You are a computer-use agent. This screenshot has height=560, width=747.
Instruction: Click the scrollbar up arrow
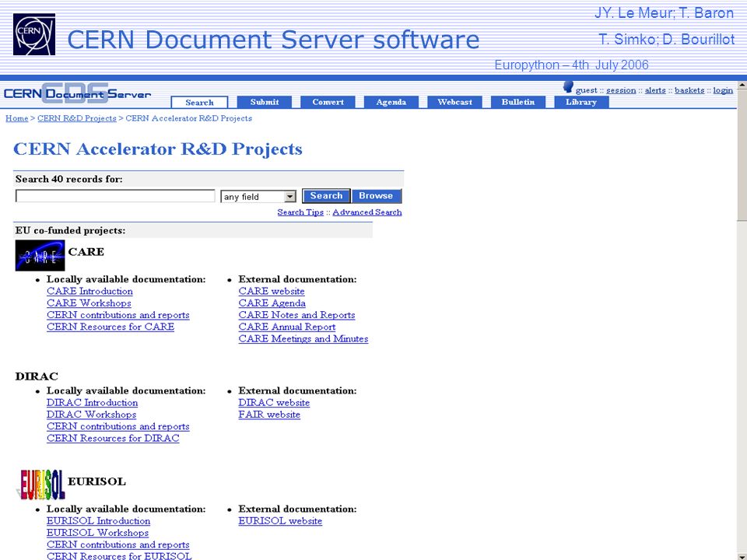tap(742, 86)
